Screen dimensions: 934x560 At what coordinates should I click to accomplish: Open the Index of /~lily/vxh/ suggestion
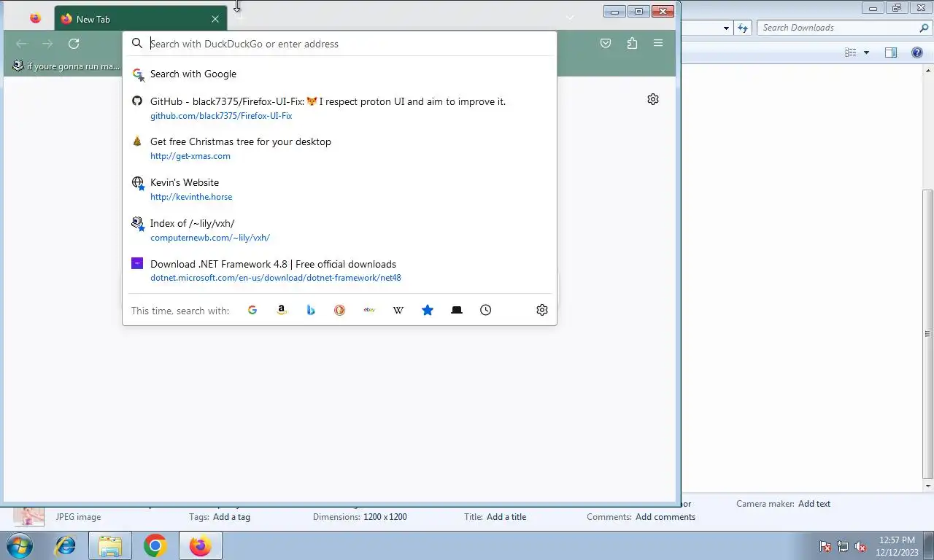pos(339,230)
